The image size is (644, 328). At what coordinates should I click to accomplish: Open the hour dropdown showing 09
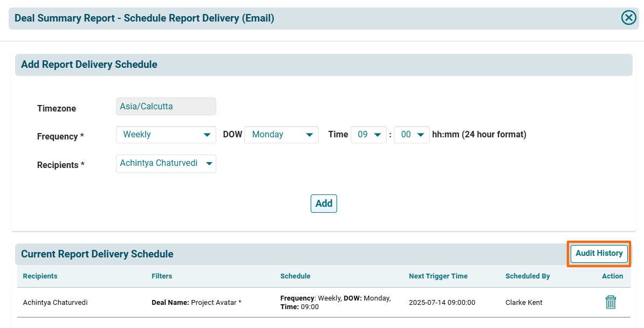(368, 135)
